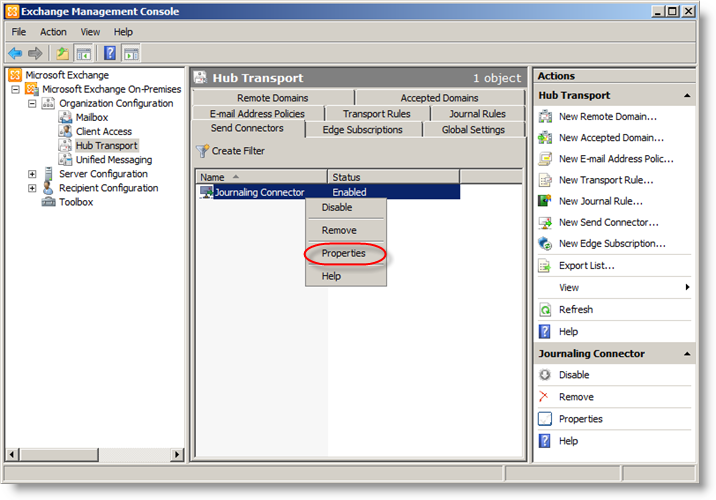The height and width of the screenshot is (500, 716).
Task: Click New Send Connector… action
Action: point(609,222)
